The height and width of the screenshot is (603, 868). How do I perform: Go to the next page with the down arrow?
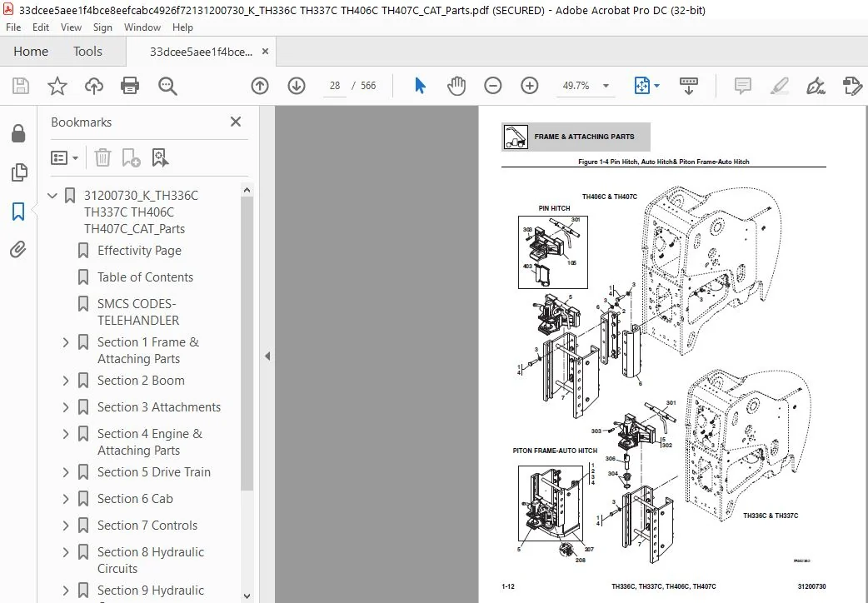(297, 86)
